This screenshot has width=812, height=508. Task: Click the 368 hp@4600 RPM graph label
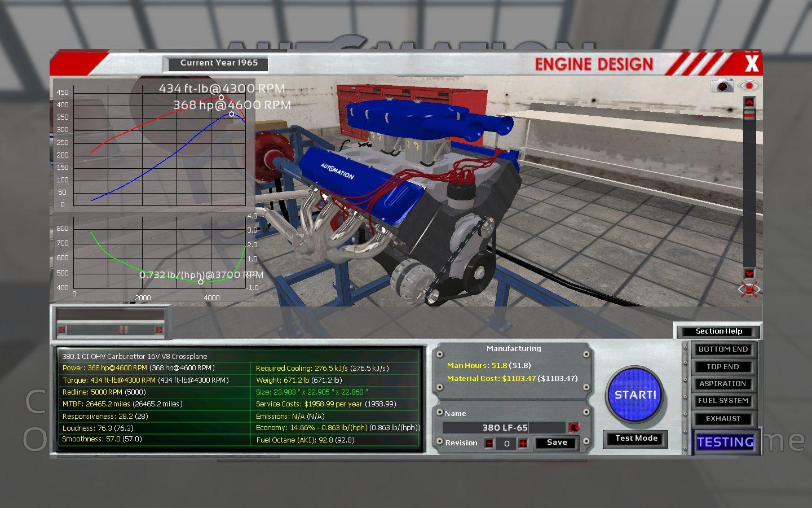click(232, 105)
